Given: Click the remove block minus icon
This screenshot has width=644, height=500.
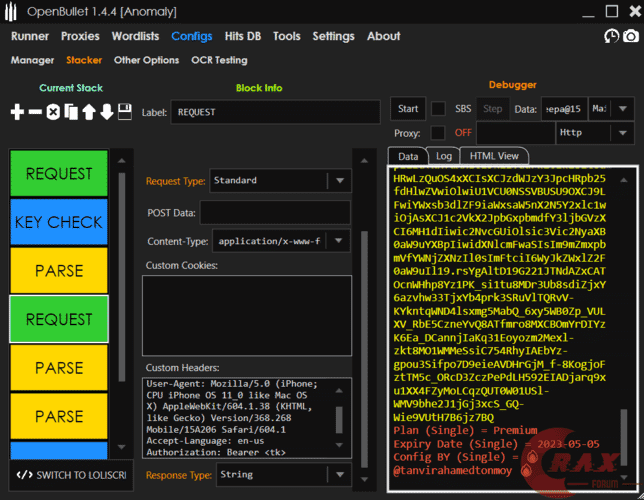Looking at the screenshot, I should (x=35, y=112).
